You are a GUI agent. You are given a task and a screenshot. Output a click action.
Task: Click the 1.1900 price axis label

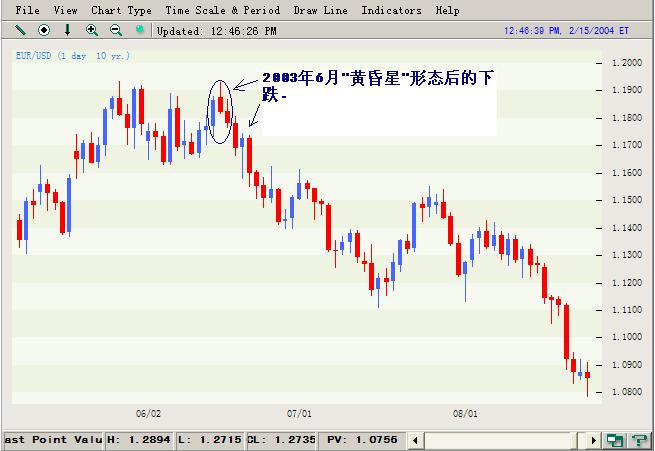click(627, 90)
